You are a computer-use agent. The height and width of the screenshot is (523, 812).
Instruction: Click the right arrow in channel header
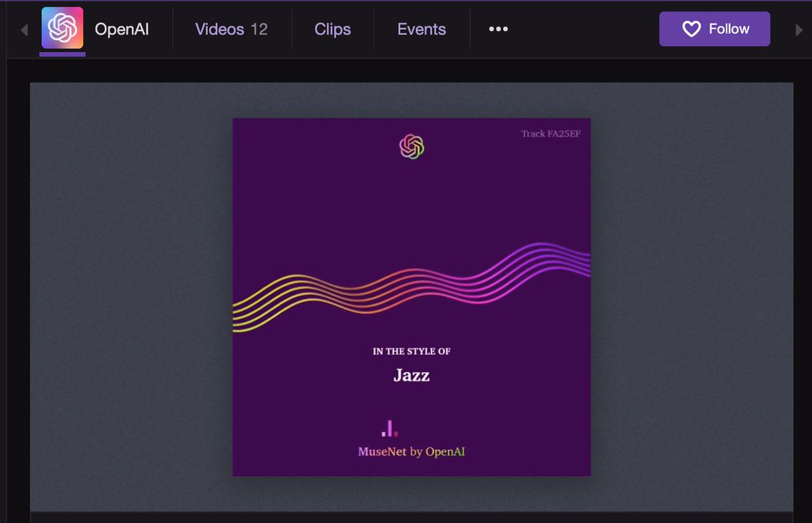pyautogui.click(x=798, y=30)
